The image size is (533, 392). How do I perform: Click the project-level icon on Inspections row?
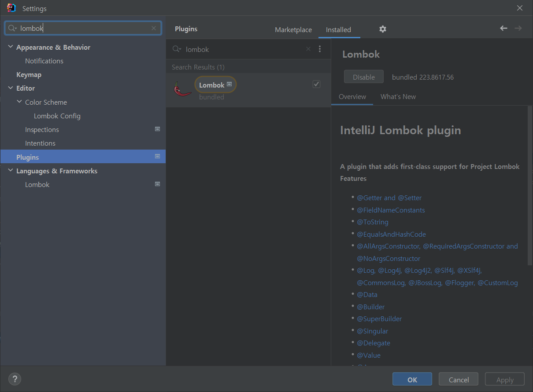coord(157,129)
